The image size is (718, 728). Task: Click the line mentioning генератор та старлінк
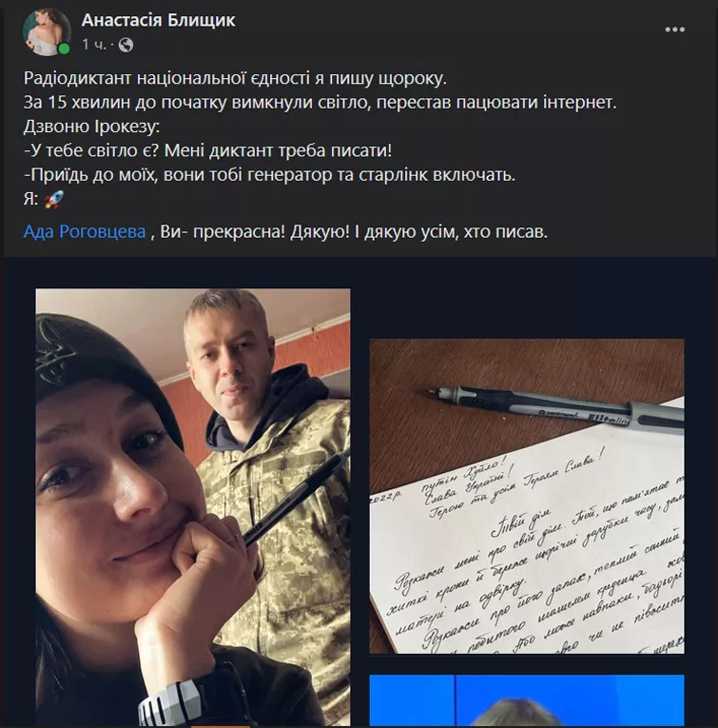269,175
